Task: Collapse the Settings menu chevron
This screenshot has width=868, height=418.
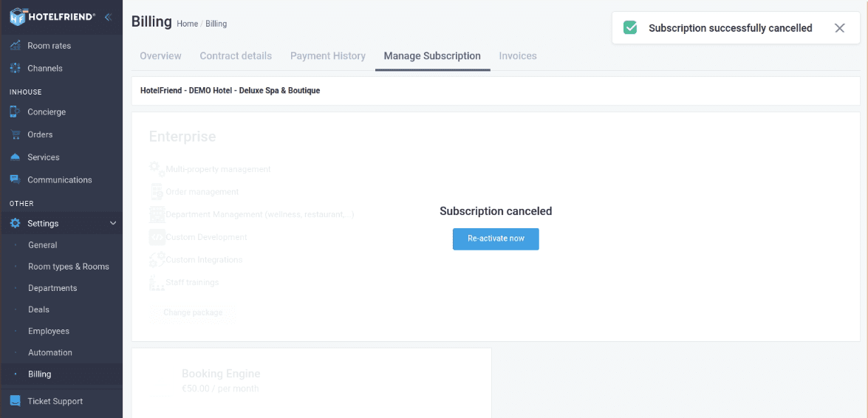Action: tap(113, 224)
